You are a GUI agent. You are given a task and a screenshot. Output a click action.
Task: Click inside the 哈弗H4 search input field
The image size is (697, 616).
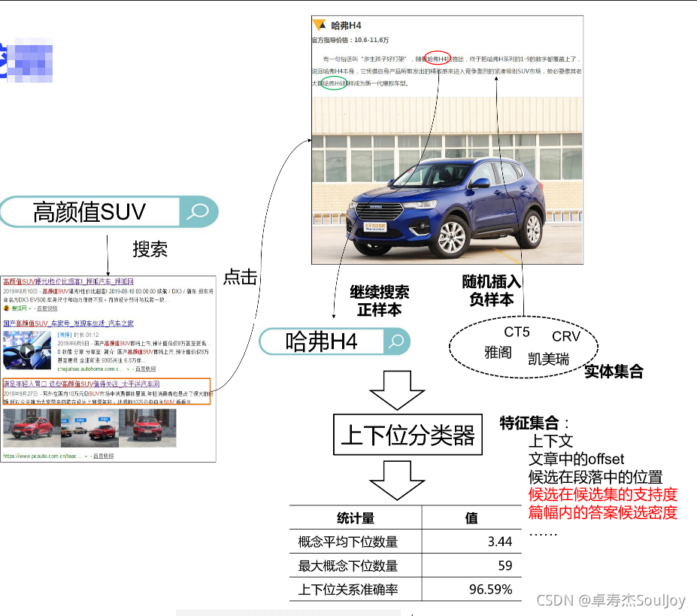pos(323,341)
